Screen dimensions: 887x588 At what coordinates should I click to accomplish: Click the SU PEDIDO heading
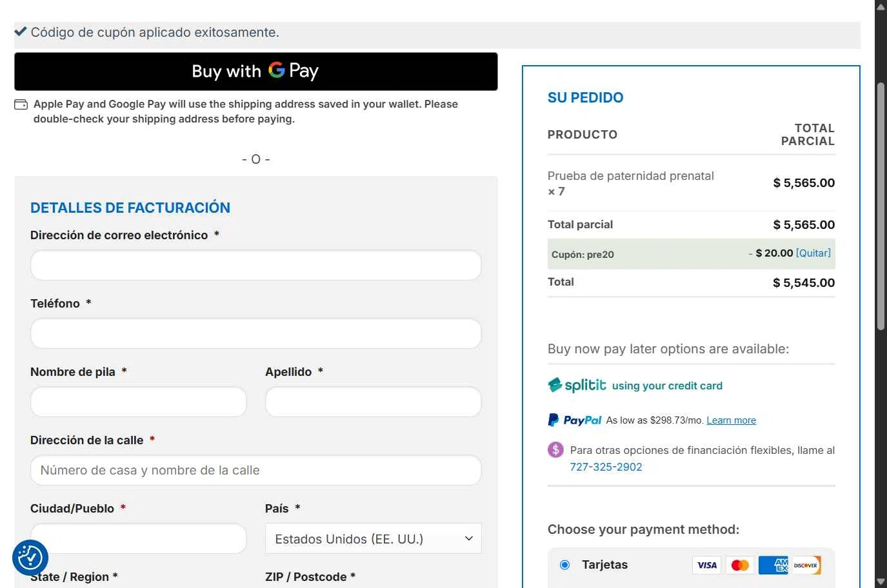[585, 97]
